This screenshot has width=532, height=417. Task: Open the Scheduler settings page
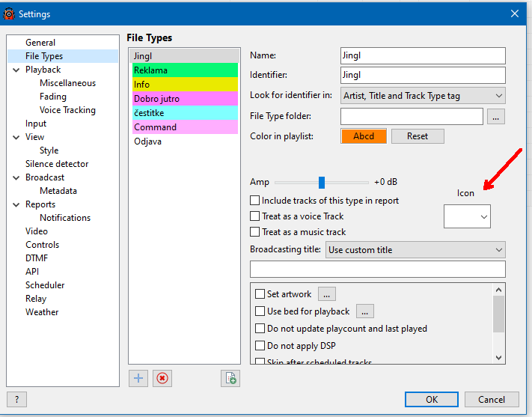(45, 285)
